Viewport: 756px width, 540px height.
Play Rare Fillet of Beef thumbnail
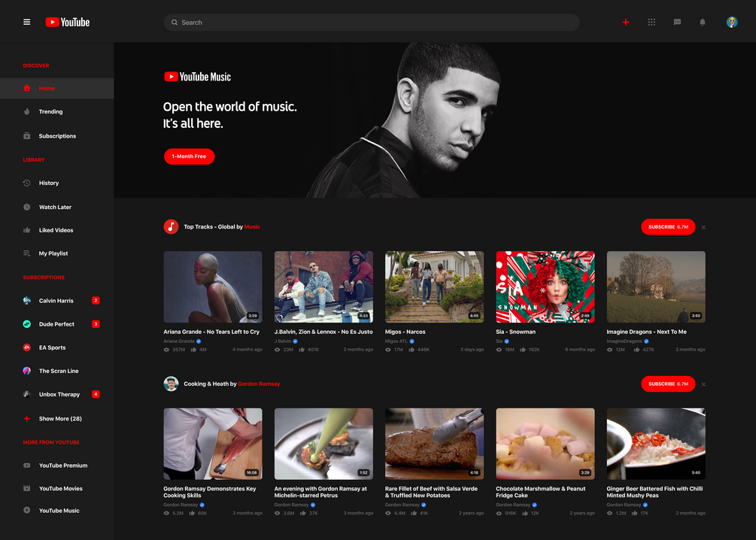(x=434, y=444)
